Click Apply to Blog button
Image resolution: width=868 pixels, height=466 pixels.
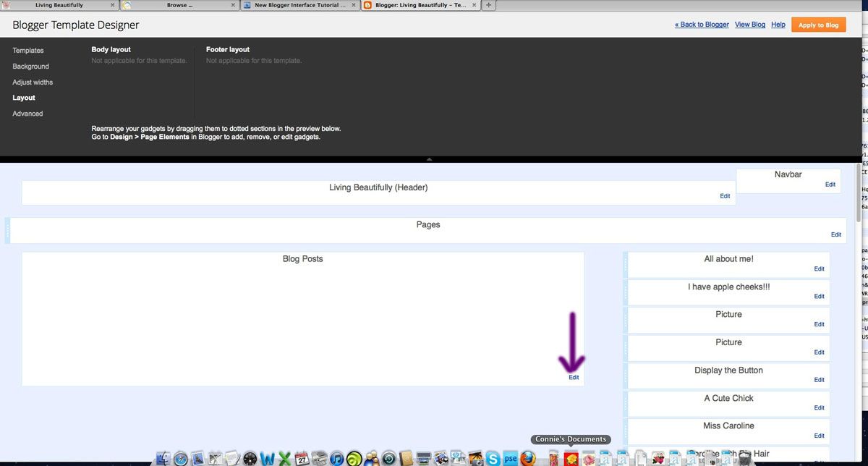(819, 25)
